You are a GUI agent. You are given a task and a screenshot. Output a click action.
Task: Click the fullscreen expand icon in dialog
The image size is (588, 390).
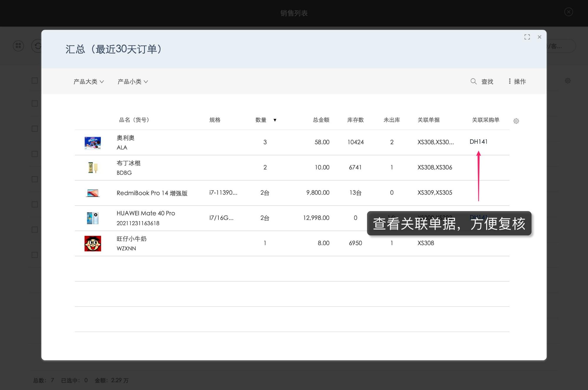click(x=527, y=37)
